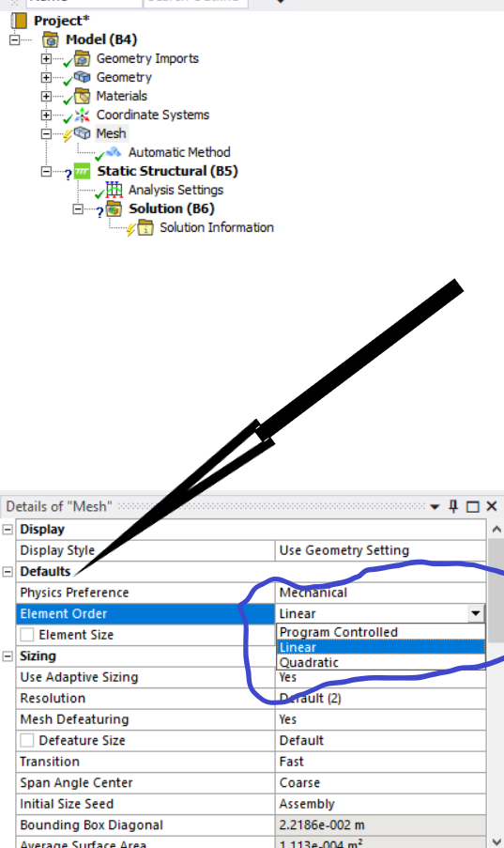This screenshot has height=848, width=504.
Task: Click the Span Angle Center value field
Action: (381, 782)
